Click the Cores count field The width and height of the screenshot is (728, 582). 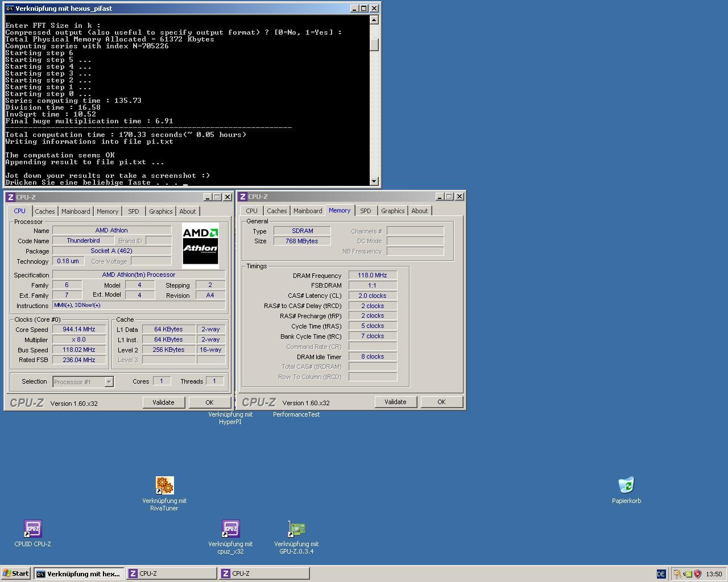pyautogui.click(x=162, y=381)
